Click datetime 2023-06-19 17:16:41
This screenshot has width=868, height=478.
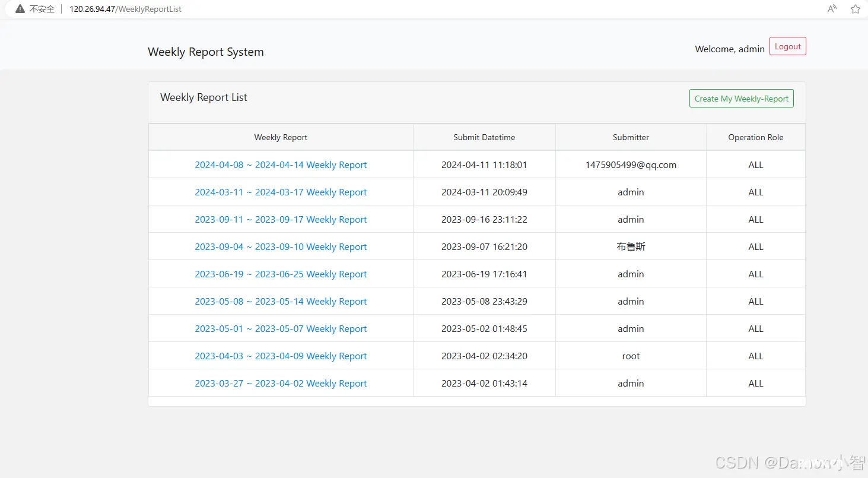click(484, 274)
